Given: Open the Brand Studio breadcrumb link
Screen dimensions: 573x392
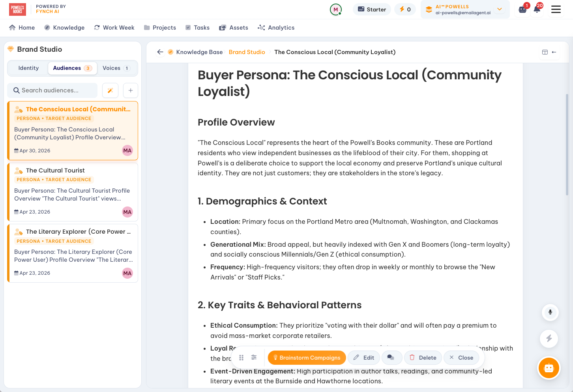Looking at the screenshot, I should (x=247, y=52).
